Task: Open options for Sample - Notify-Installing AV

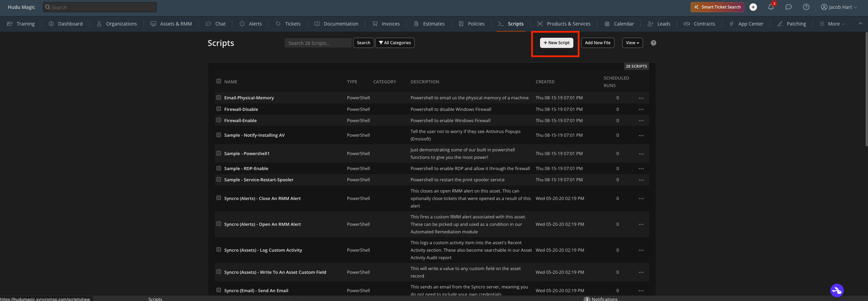Action: pyautogui.click(x=641, y=135)
